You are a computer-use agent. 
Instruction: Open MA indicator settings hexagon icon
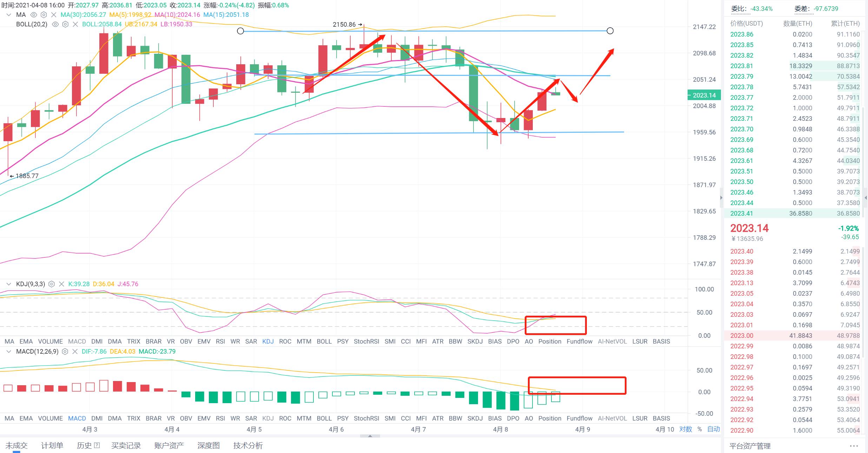coord(44,15)
